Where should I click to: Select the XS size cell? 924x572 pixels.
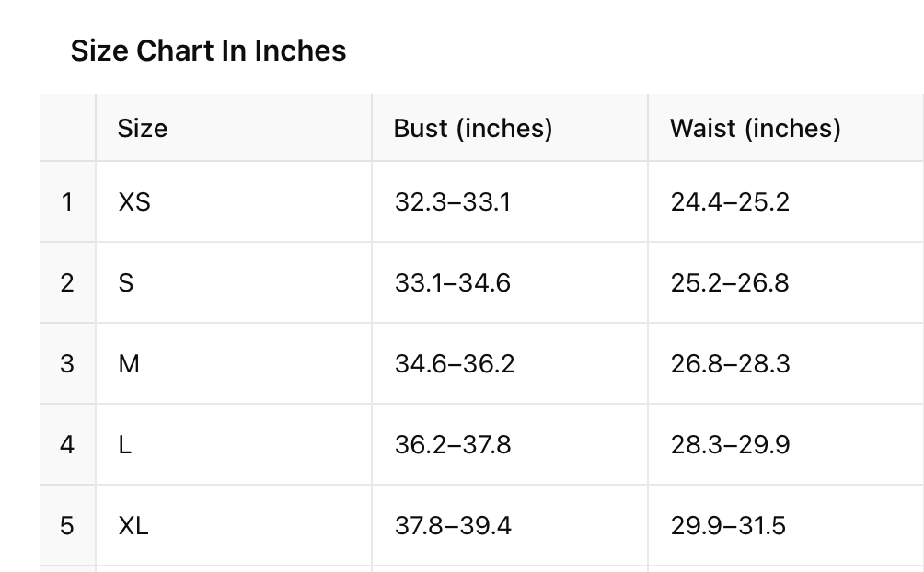tap(234, 201)
